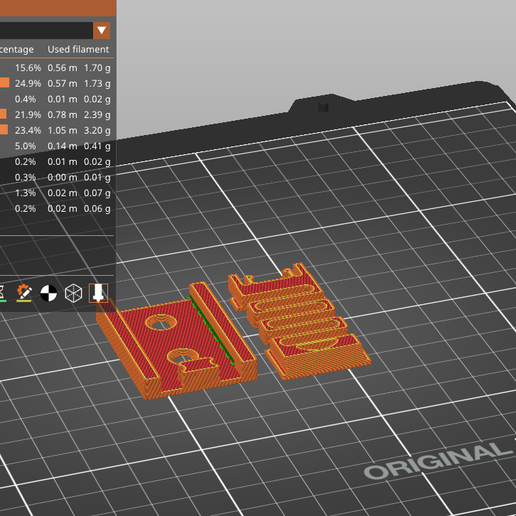
Task: Click the 0.57 m filament length value
Action: tap(62, 84)
